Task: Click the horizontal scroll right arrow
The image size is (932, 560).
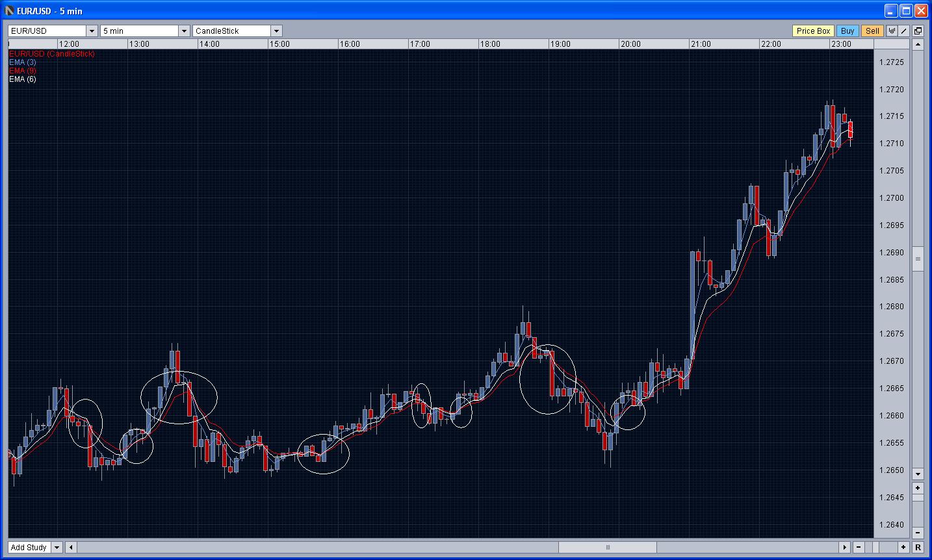Action: (844, 548)
